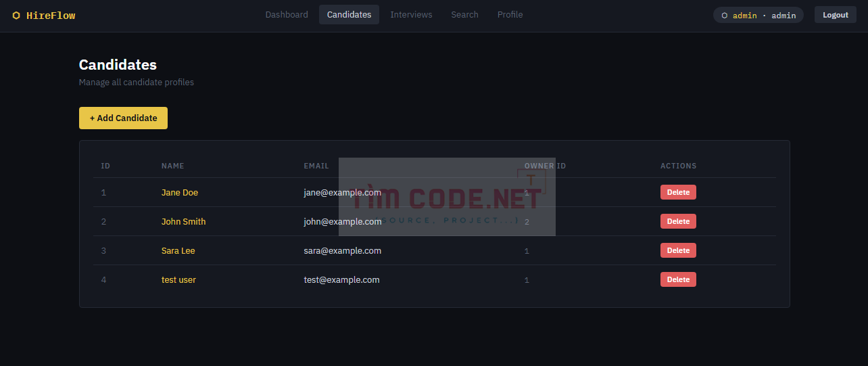Image resolution: width=868 pixels, height=366 pixels.
Task: Open John Smith's candidate profile
Action: click(x=183, y=222)
